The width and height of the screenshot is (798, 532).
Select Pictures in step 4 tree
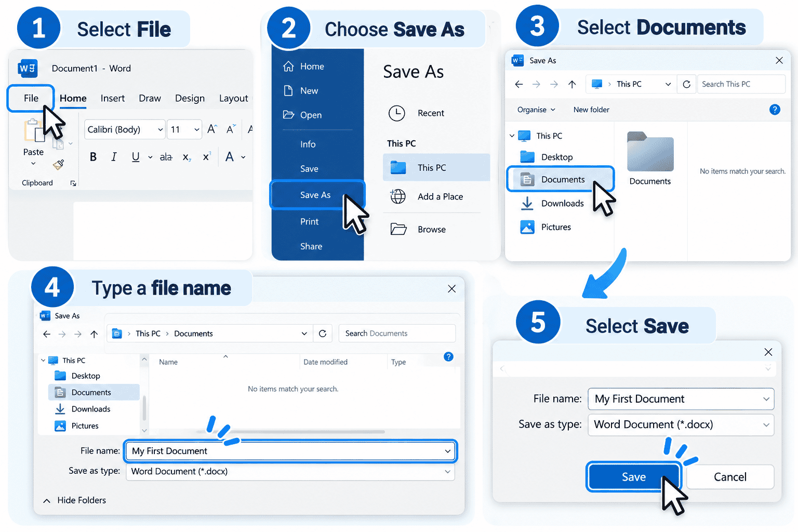tap(77, 426)
